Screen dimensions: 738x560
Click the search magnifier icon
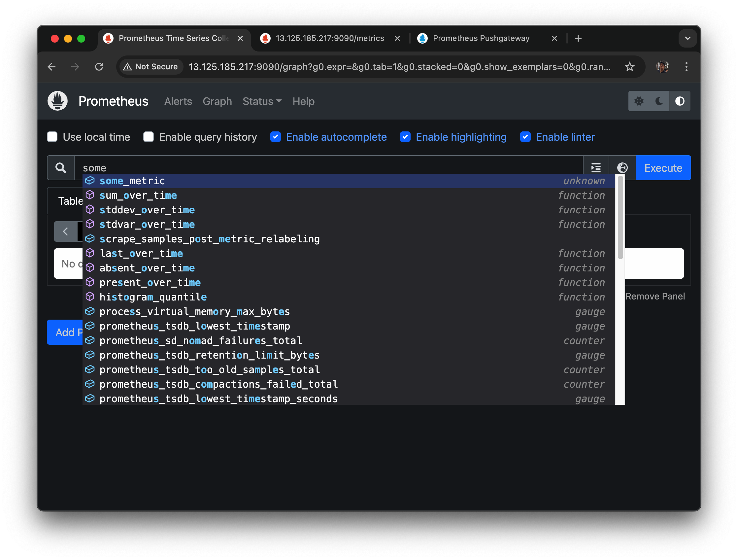click(60, 167)
